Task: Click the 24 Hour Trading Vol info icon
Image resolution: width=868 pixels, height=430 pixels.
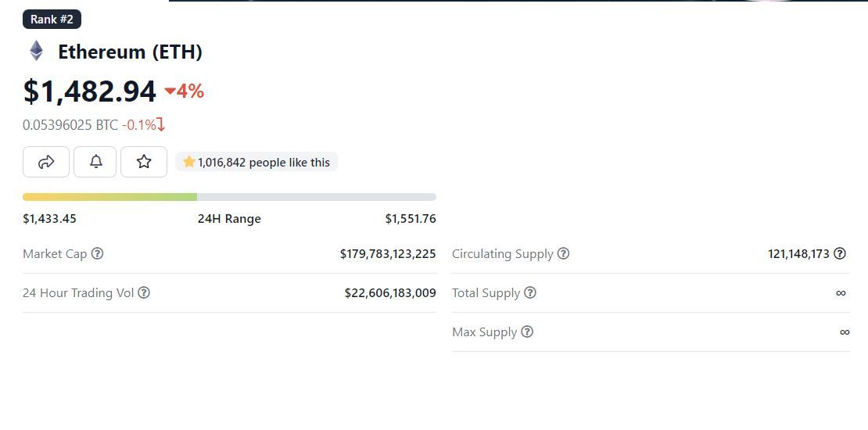Action: click(144, 292)
